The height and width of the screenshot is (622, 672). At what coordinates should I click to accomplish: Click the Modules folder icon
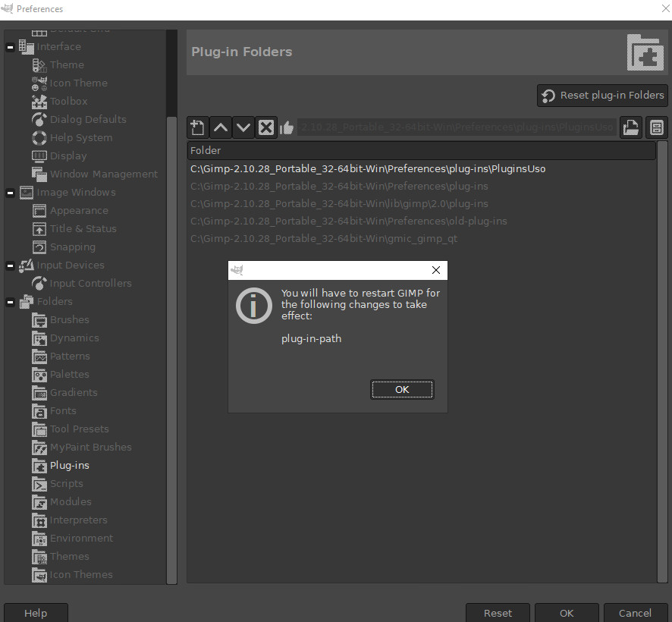[39, 502]
